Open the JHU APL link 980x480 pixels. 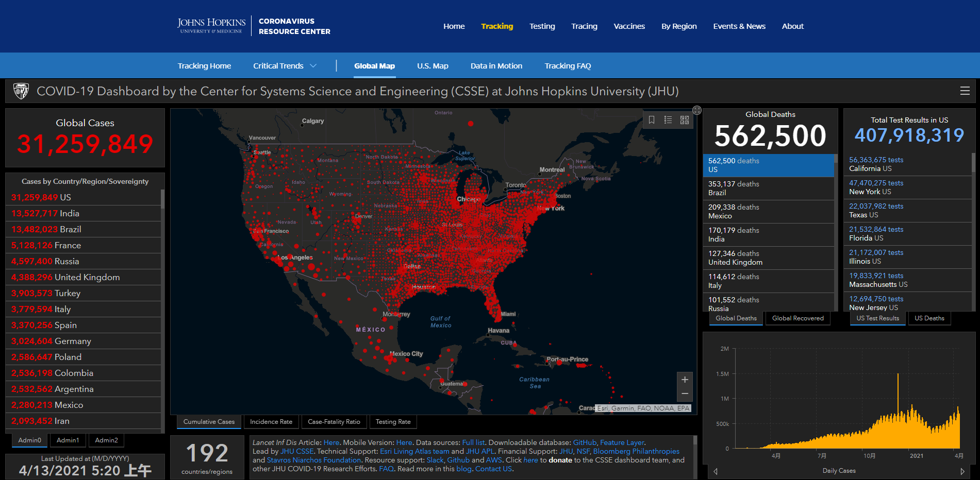pos(480,451)
